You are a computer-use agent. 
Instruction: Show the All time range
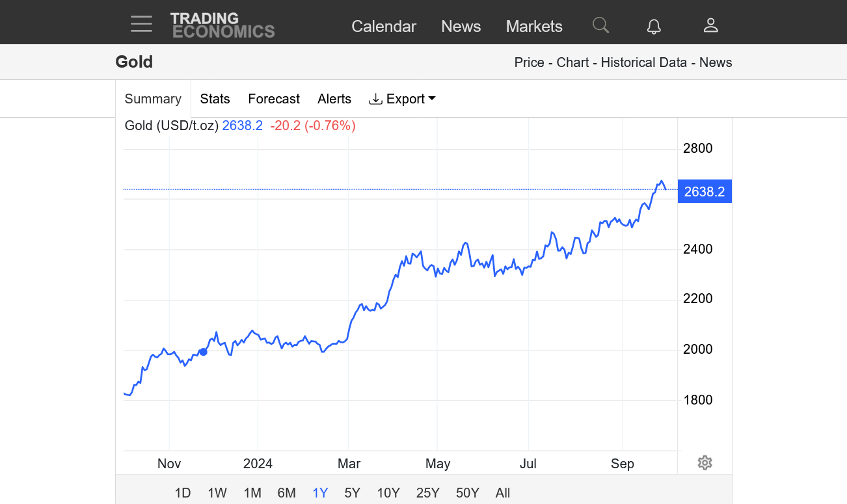coord(502,493)
